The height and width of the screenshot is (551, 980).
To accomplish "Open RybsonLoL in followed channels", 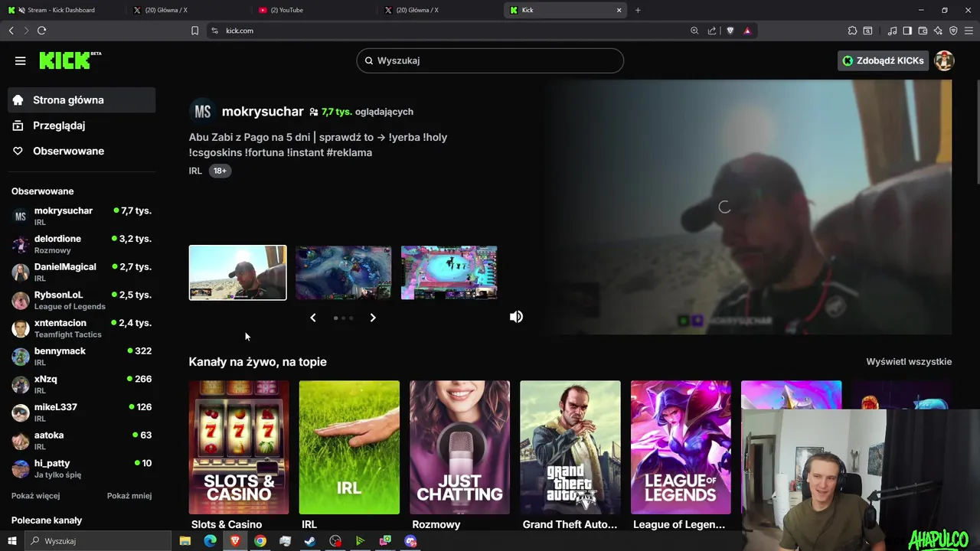I will coord(82,300).
